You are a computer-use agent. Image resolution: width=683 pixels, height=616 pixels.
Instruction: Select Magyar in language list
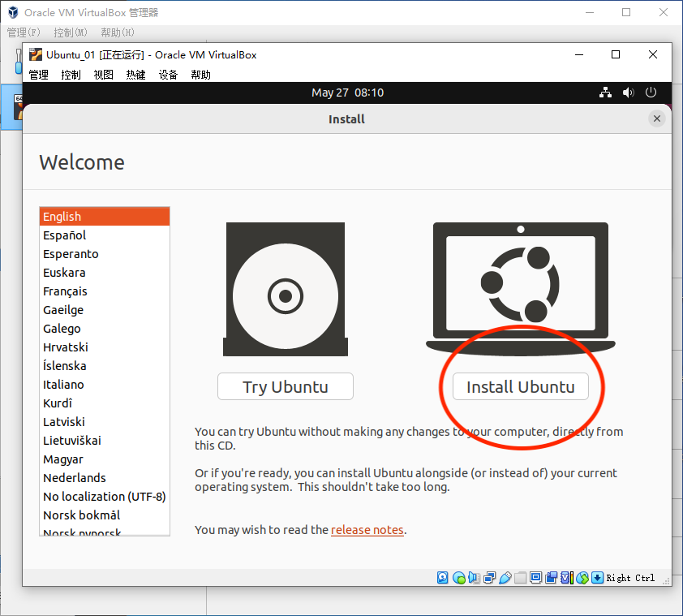[105, 459]
